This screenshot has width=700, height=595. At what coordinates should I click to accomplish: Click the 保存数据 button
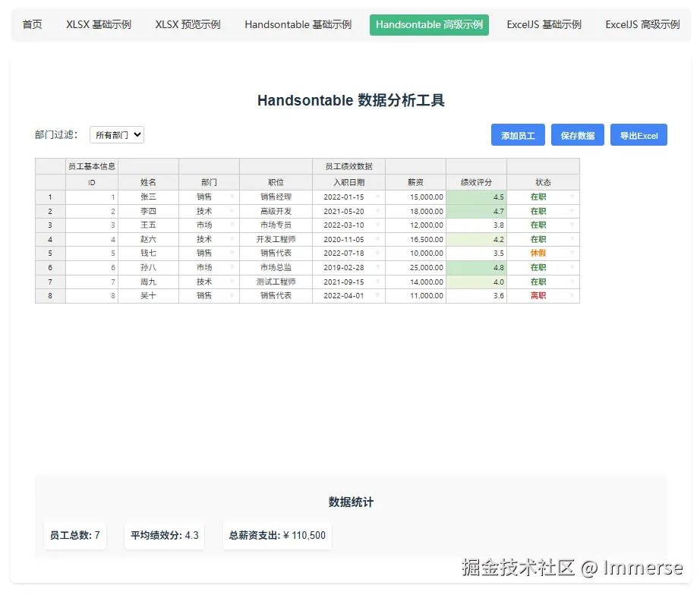coord(577,135)
